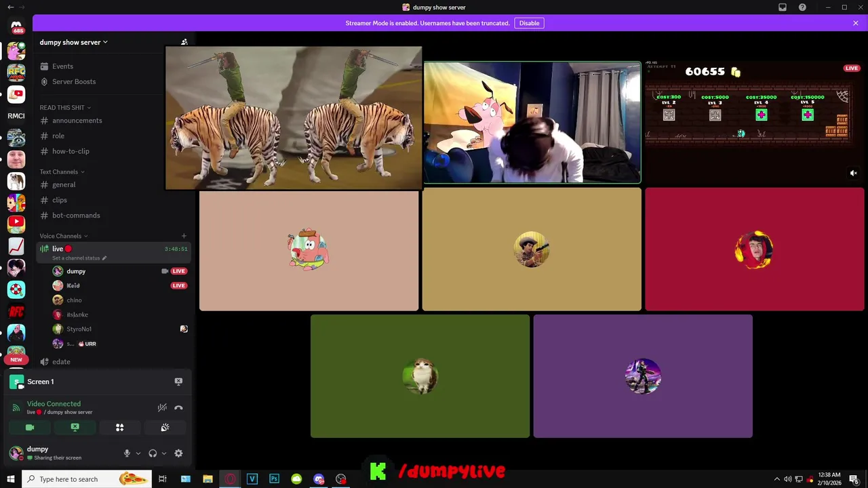Screen dimensions: 868x488
Task: Dismiss the Streamer Mode banner
Action: [x=856, y=23]
